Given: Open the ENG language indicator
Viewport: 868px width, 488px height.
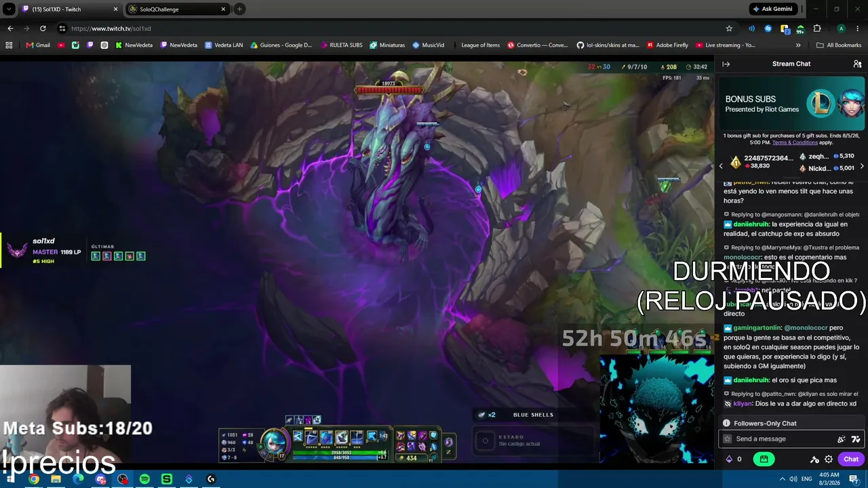Looking at the screenshot, I should 807,479.
